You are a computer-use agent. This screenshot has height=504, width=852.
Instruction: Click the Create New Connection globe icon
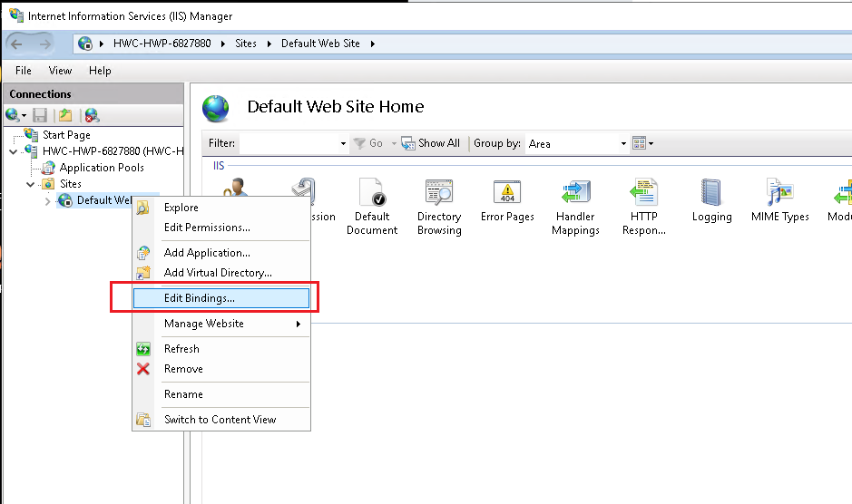click(x=13, y=115)
